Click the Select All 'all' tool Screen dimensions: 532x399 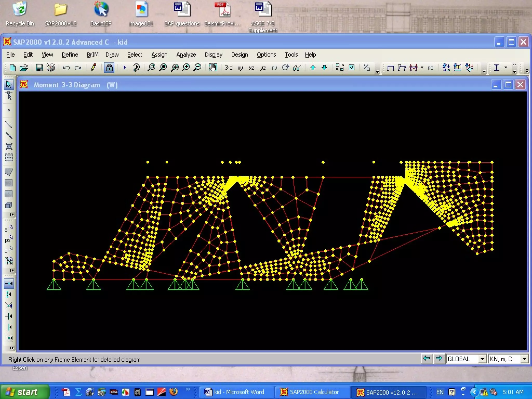[9, 228]
